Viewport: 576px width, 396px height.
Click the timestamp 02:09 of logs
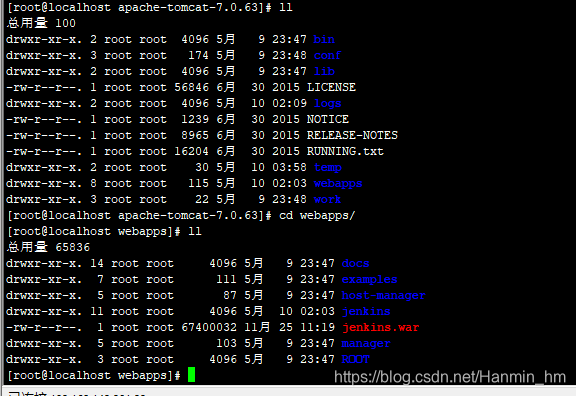click(x=289, y=104)
